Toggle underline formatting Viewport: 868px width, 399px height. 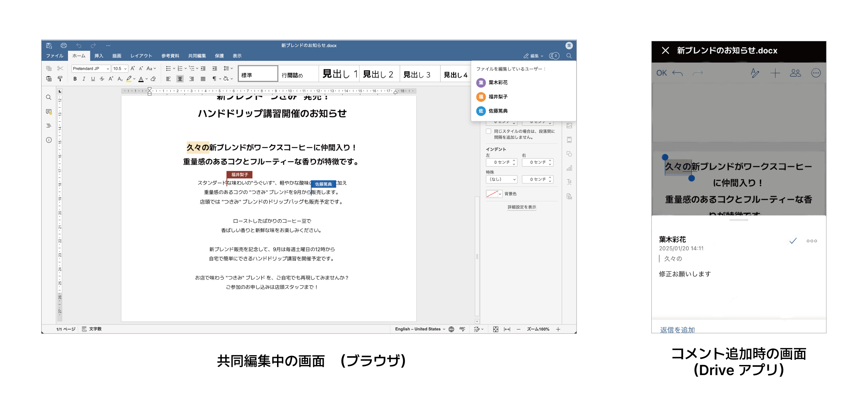tap(93, 79)
